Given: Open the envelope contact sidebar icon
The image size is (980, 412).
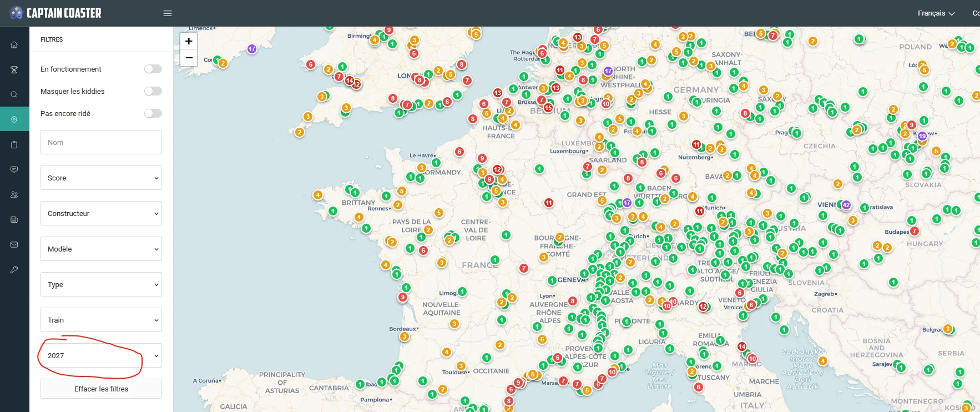Looking at the screenshot, I should pos(14,244).
